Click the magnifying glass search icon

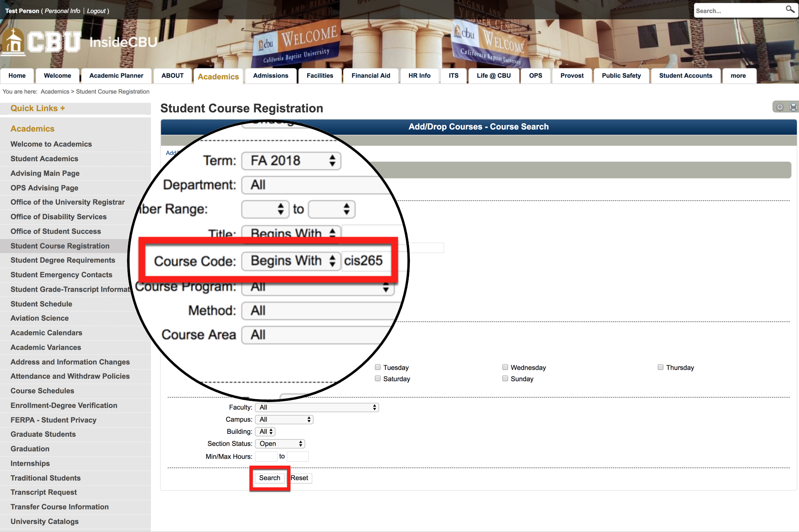point(789,10)
